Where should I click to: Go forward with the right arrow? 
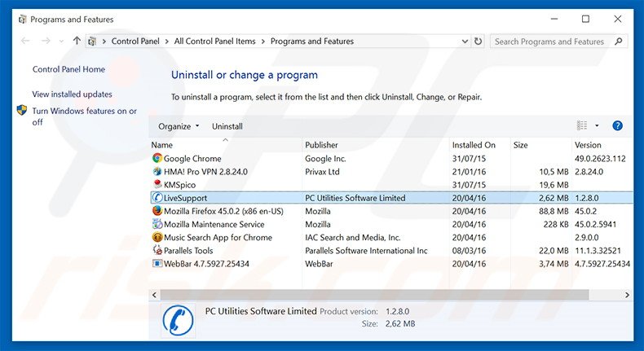point(46,41)
